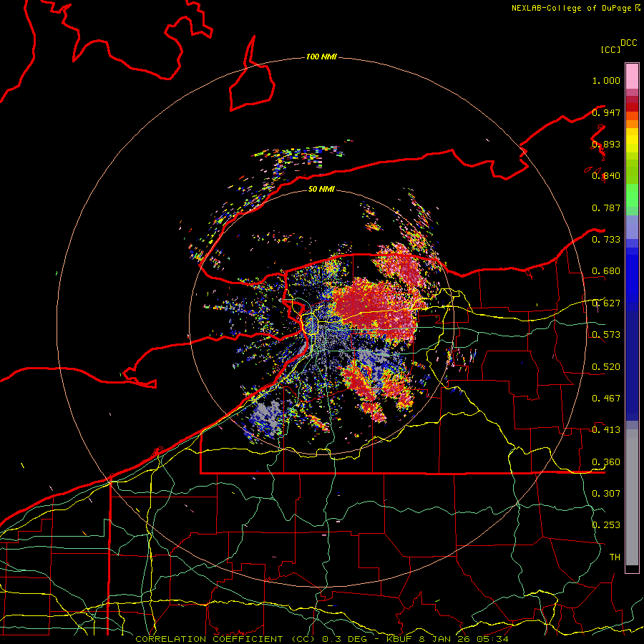This screenshot has width=644, height=644.
Task: Click the 0.520 color scale value
Action: pyautogui.click(x=606, y=367)
